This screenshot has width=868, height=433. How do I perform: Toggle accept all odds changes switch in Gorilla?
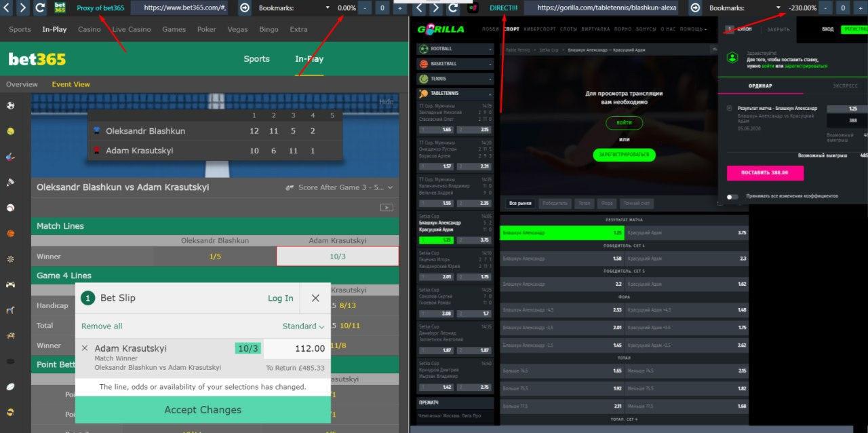pos(732,196)
